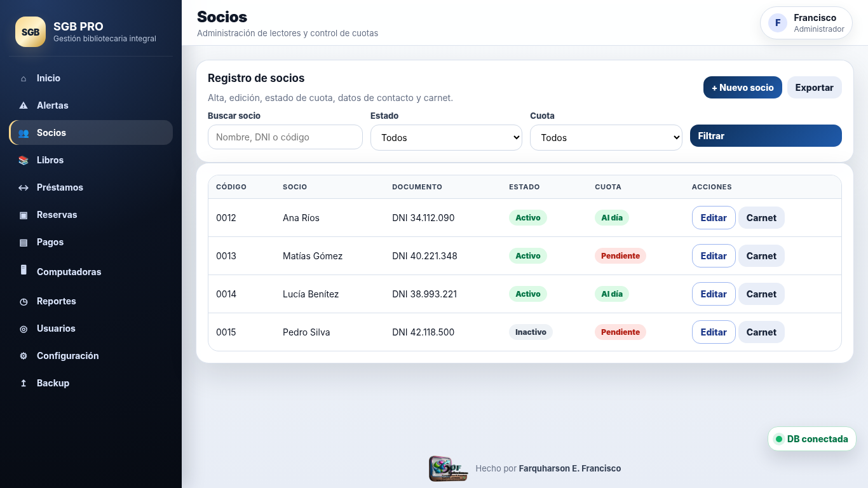The height and width of the screenshot is (488, 868).
Task: Click the Computadoras device icon
Action: pyautogui.click(x=24, y=269)
